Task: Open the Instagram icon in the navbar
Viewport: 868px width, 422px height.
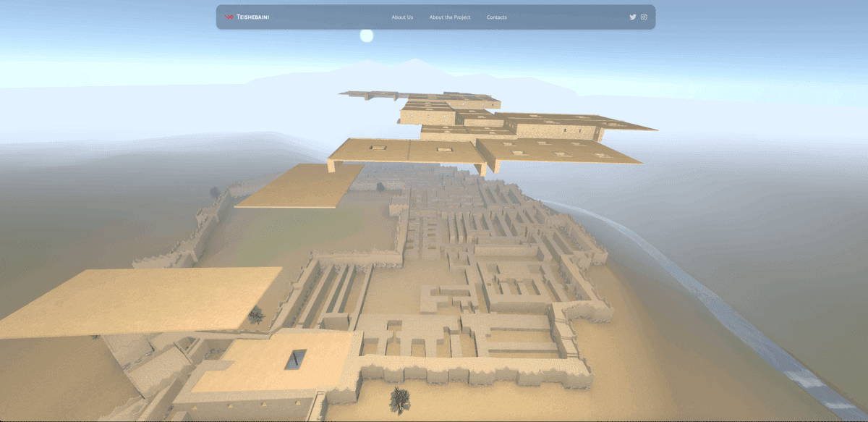Action: click(644, 16)
